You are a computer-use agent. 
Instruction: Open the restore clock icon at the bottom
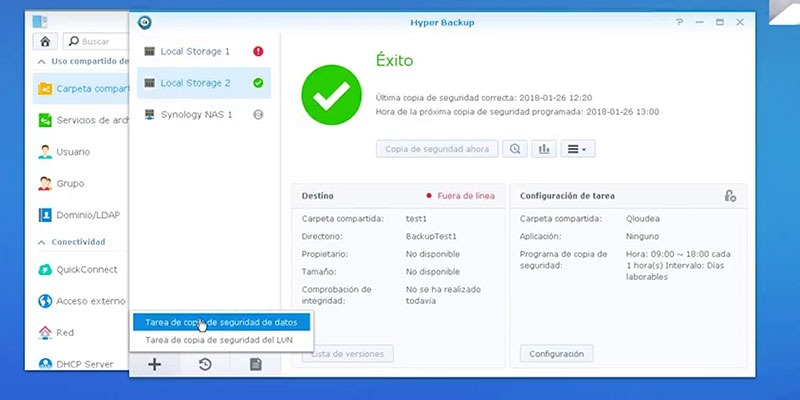(205, 364)
